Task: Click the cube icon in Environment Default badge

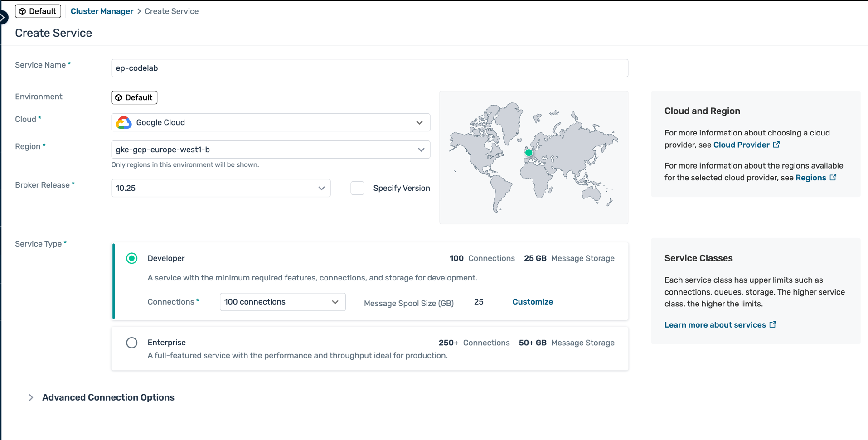Action: click(x=119, y=97)
